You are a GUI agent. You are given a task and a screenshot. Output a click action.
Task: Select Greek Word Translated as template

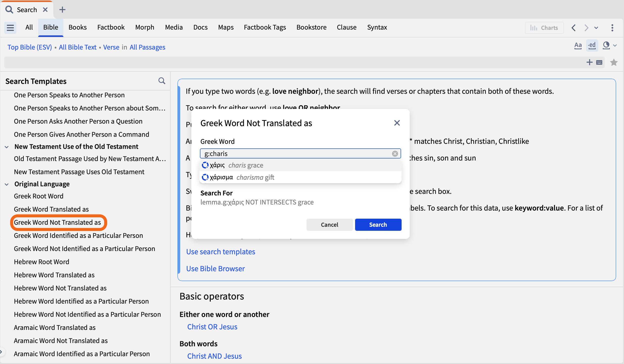coord(51,209)
